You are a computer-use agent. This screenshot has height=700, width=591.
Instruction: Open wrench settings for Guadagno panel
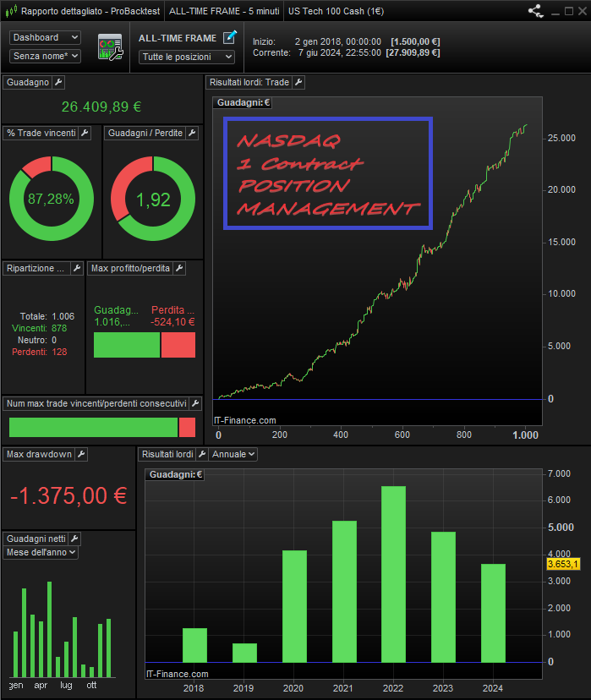[58, 82]
